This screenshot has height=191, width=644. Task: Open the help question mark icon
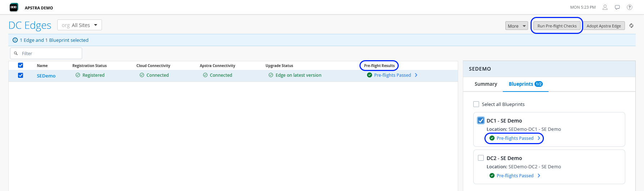(x=630, y=7)
